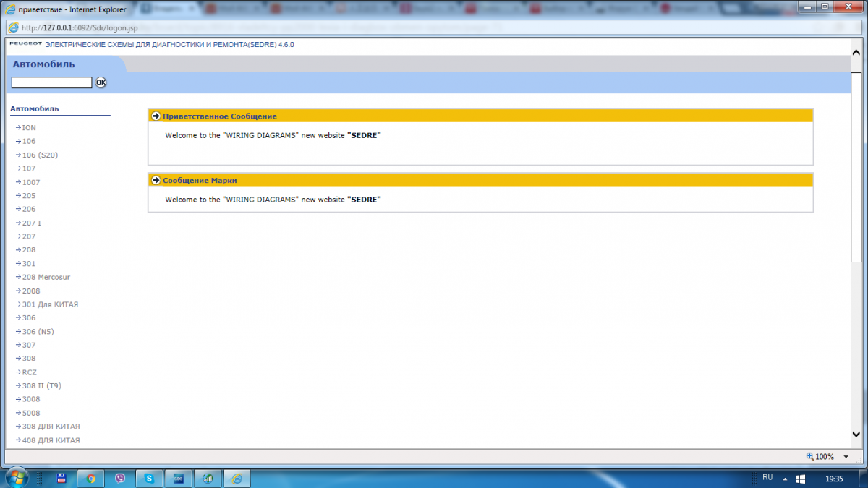The height and width of the screenshot is (488, 868).
Task: Click the vehicle search input field
Action: (x=51, y=82)
